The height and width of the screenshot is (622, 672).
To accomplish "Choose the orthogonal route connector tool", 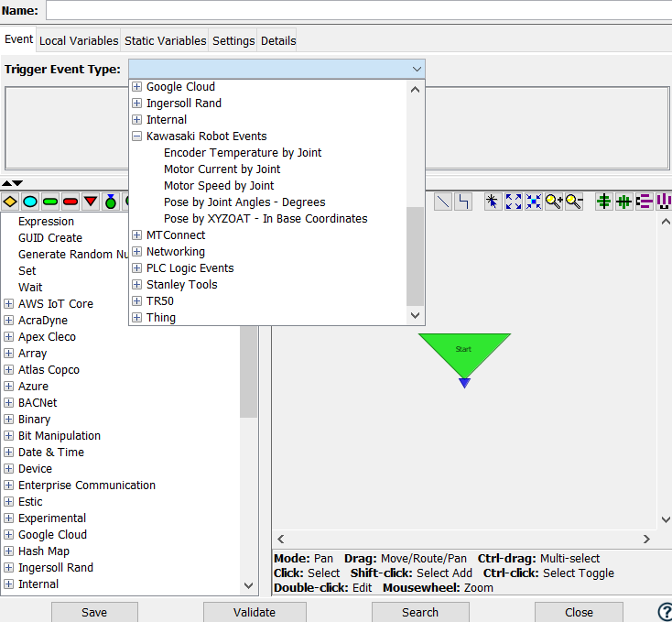I will (x=463, y=202).
